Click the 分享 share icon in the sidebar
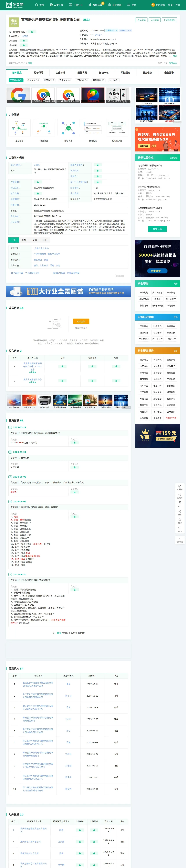Screen dimensions: 186x868 pos(180,513)
